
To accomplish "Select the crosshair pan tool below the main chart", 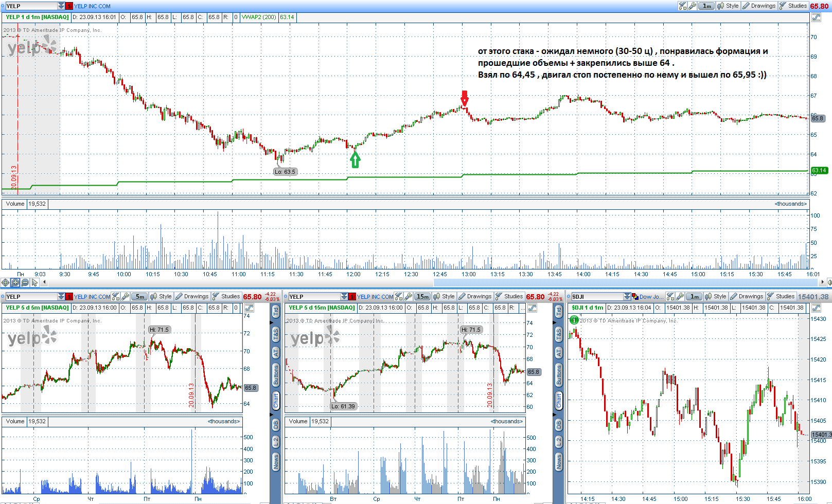I will tap(5, 282).
